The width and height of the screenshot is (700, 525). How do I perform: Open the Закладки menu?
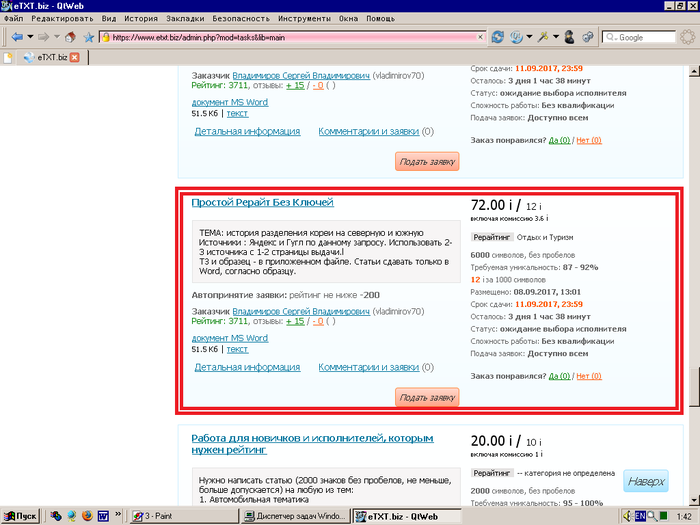pyautogui.click(x=185, y=18)
